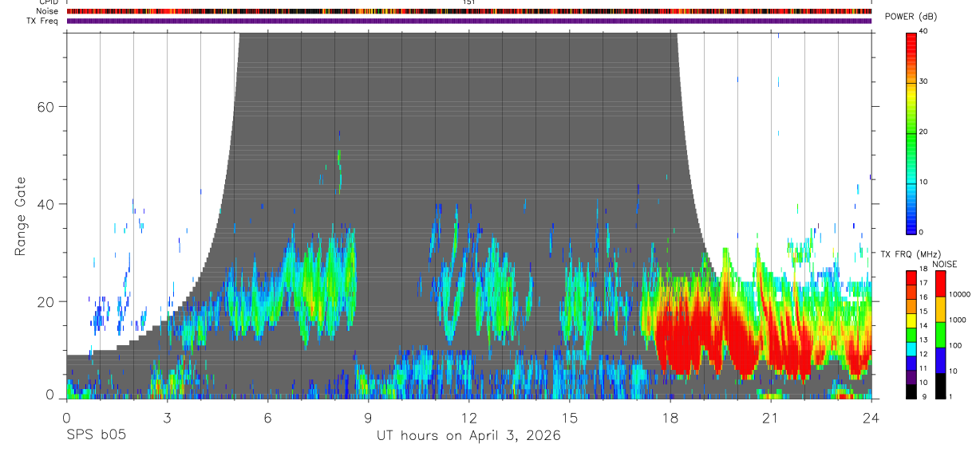The width and height of the screenshot is (980, 452).
Task: Pick the red top noise legend swatch
Action: point(939,284)
